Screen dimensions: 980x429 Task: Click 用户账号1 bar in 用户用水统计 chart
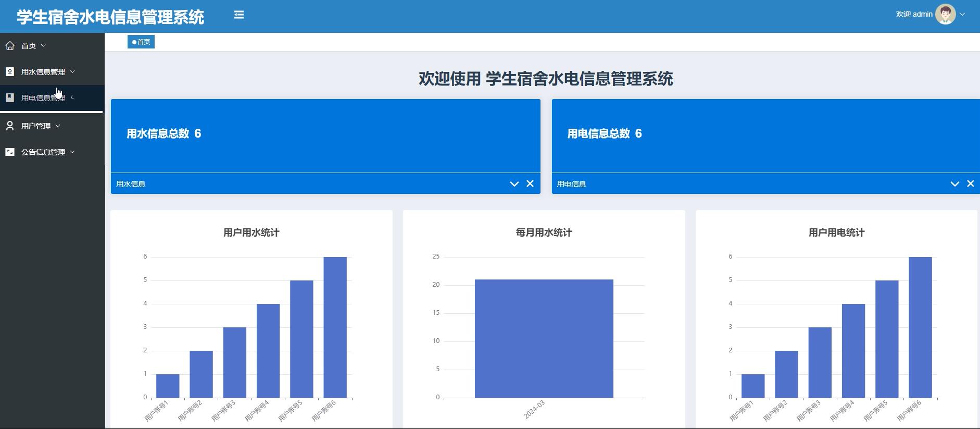pyautogui.click(x=168, y=386)
